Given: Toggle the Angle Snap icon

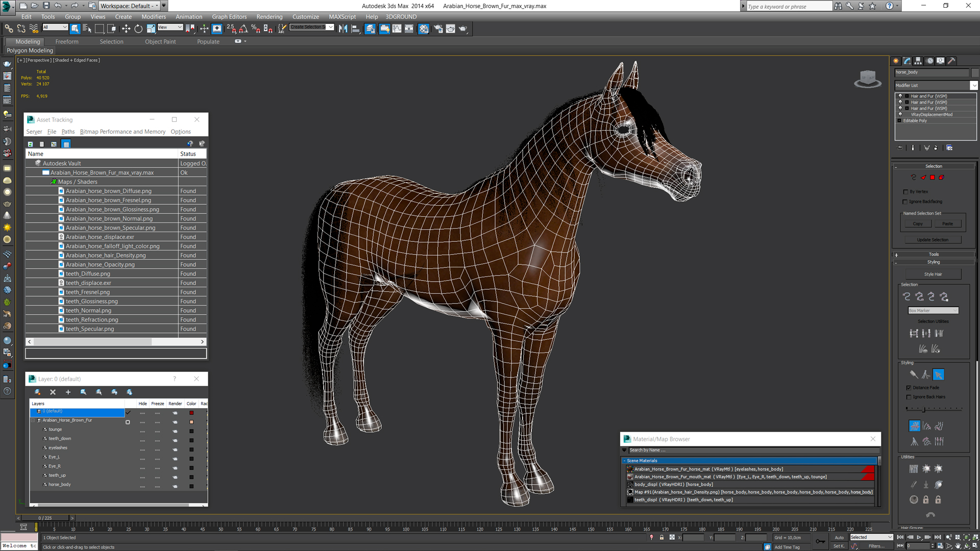Looking at the screenshot, I should 243,29.
